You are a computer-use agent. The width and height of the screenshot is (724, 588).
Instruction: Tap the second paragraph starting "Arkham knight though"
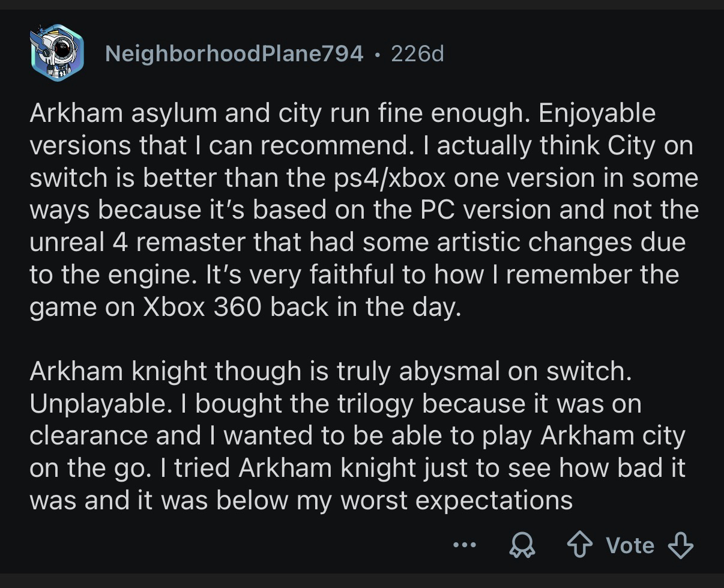360,436
